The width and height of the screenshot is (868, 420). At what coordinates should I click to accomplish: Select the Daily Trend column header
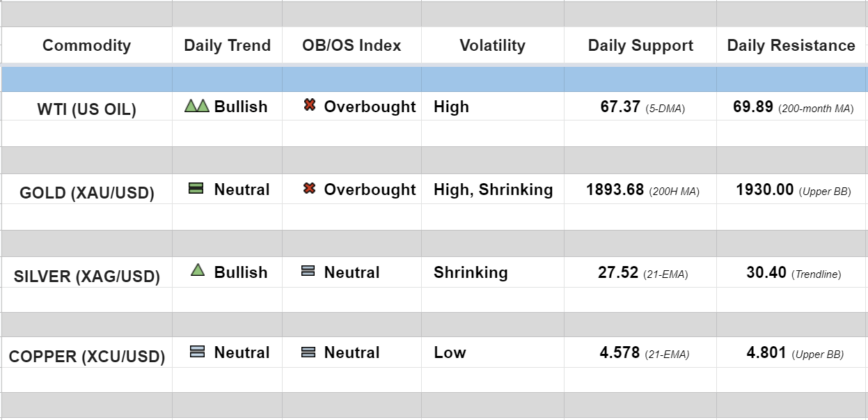pyautogui.click(x=227, y=46)
